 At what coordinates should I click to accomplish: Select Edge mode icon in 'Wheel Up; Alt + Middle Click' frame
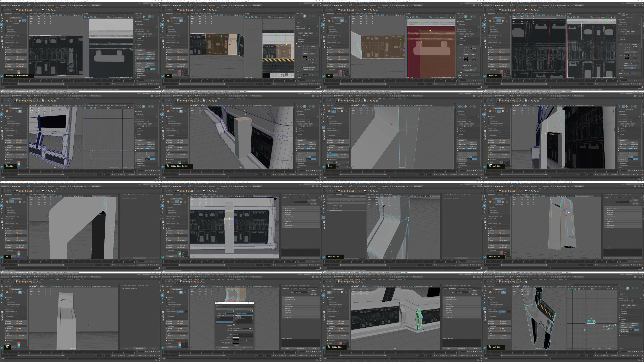pos(15,21)
